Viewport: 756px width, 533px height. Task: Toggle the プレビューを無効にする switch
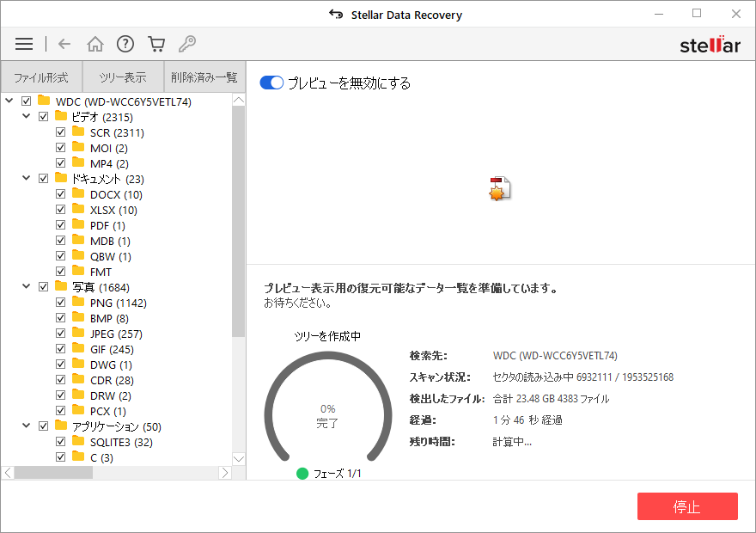(271, 83)
